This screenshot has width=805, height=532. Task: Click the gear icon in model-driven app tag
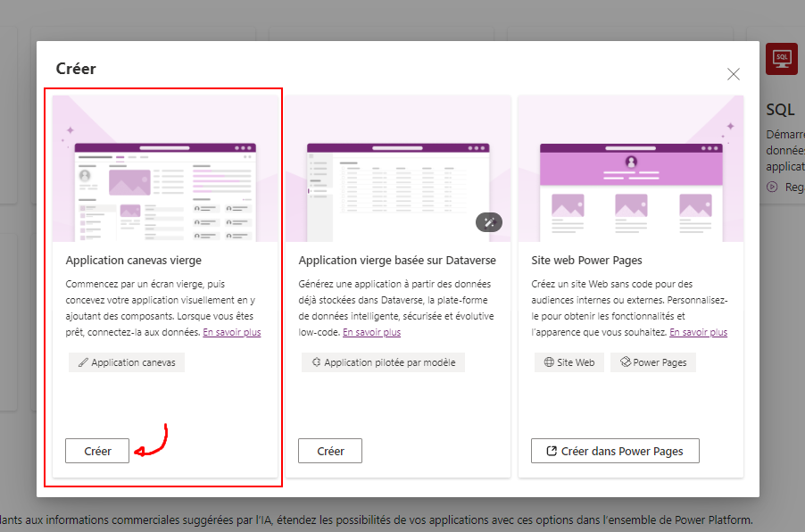point(316,362)
